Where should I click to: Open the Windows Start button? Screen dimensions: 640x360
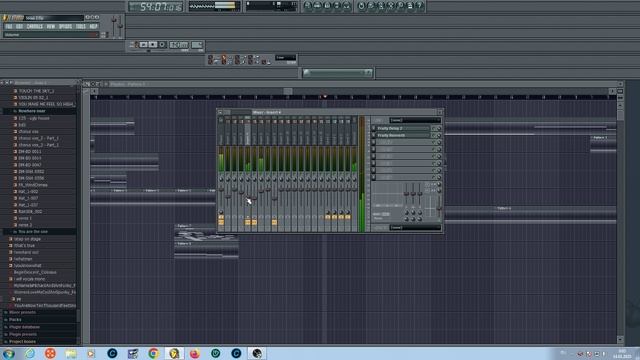pos(9,353)
